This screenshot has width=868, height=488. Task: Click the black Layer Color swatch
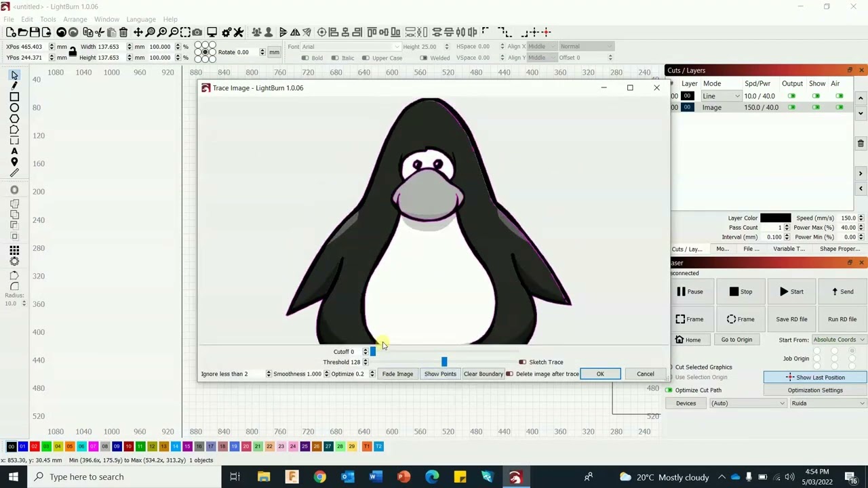(x=776, y=218)
